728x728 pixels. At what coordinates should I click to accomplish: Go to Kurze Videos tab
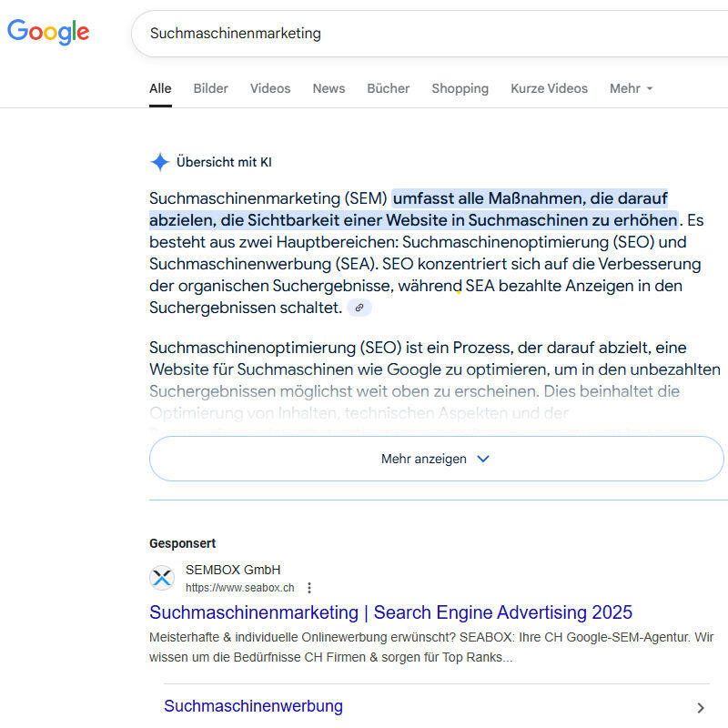(550, 88)
